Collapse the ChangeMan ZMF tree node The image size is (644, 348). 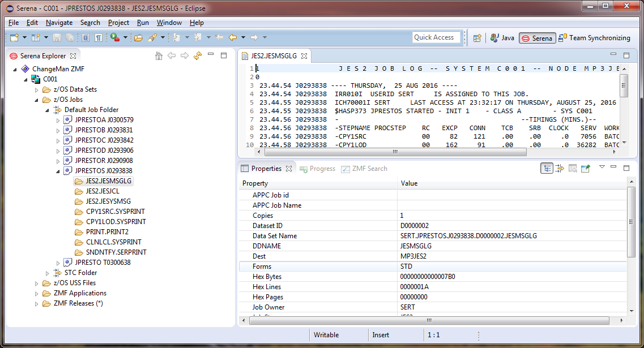15,70
